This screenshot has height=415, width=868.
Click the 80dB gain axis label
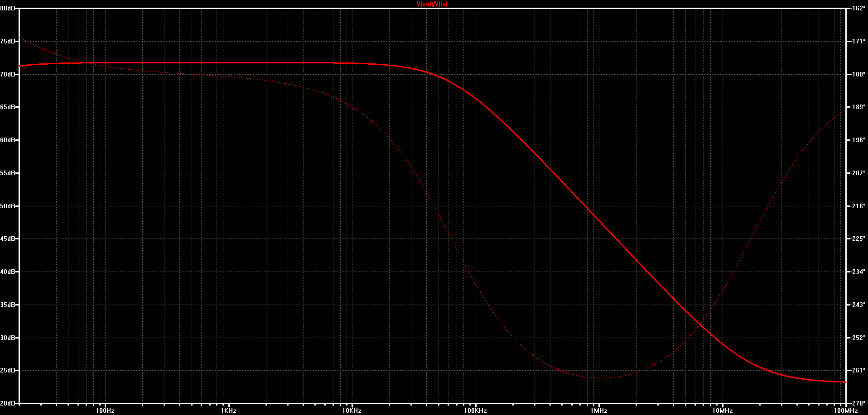(x=7, y=8)
